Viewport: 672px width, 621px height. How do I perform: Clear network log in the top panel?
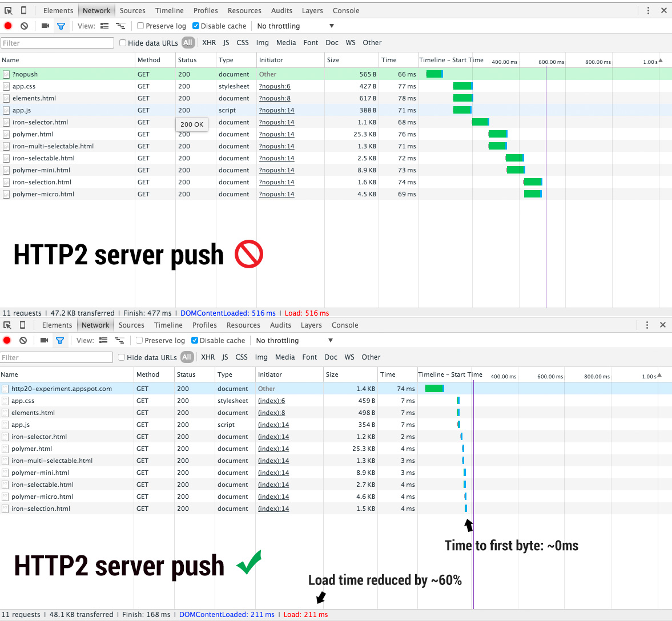click(x=25, y=26)
